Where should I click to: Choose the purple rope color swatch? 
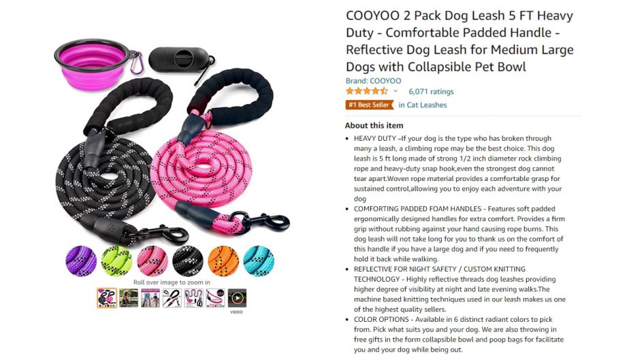[x=81, y=261]
